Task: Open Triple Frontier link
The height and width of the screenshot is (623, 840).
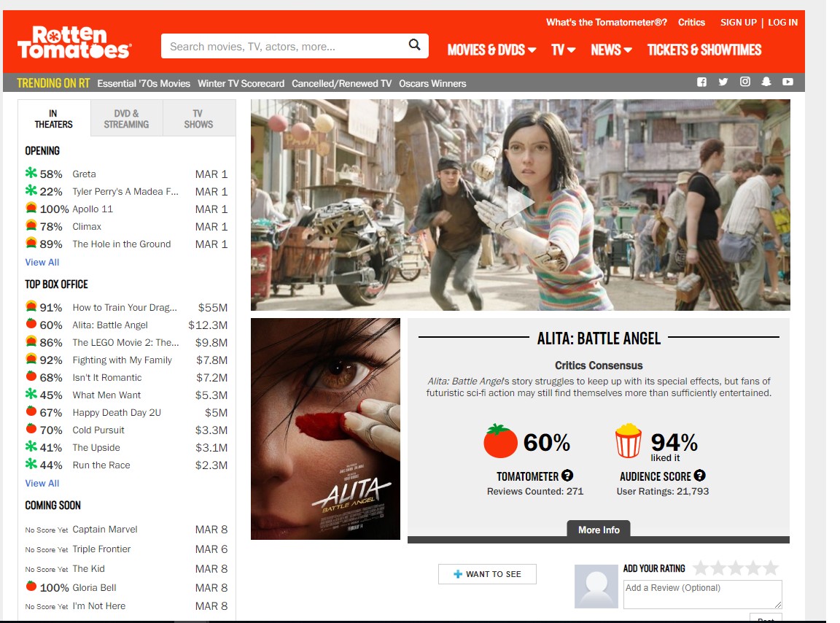Action: (x=102, y=549)
